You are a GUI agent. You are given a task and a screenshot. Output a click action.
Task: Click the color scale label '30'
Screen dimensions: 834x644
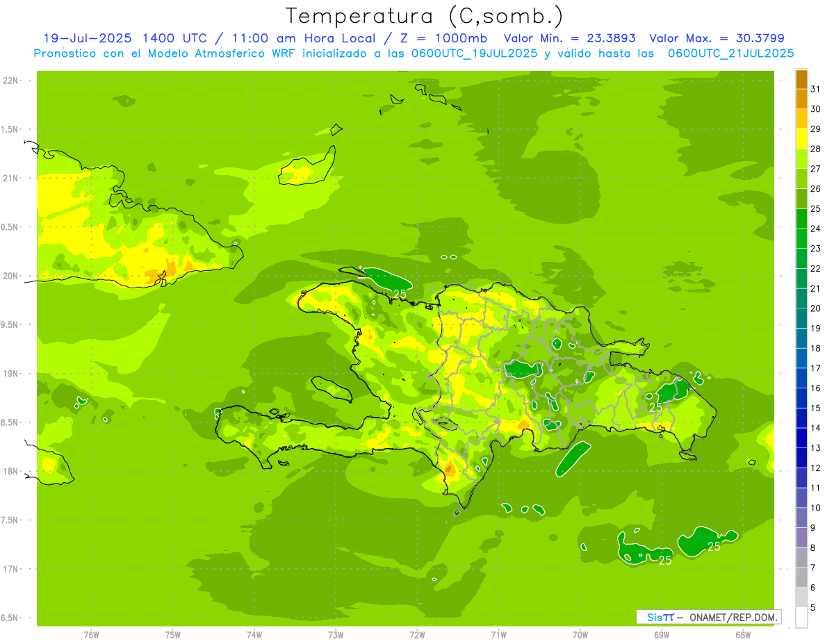click(816, 108)
